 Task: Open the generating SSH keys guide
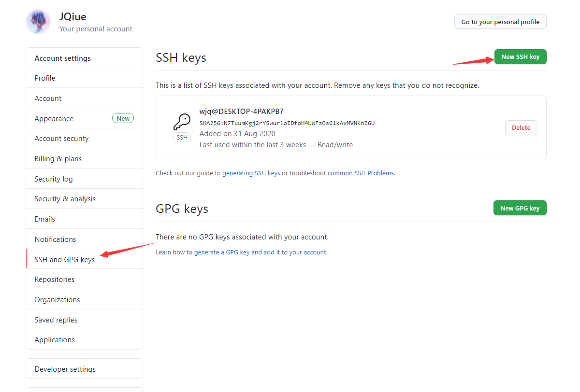click(251, 173)
